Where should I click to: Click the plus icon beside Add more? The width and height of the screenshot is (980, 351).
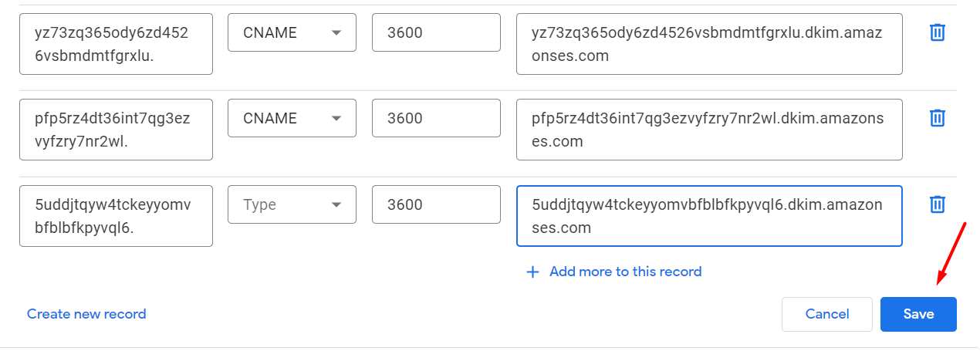(x=532, y=272)
